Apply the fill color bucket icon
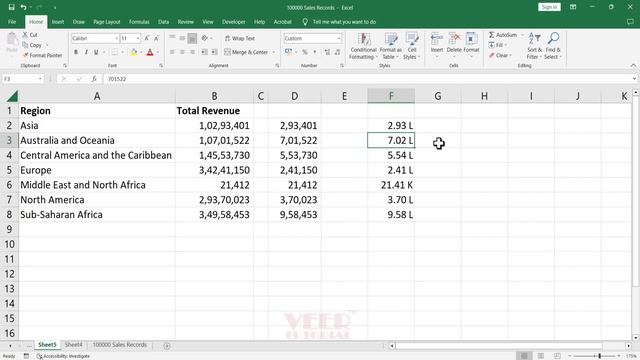Viewport: 640px width, 360px height. (x=133, y=52)
